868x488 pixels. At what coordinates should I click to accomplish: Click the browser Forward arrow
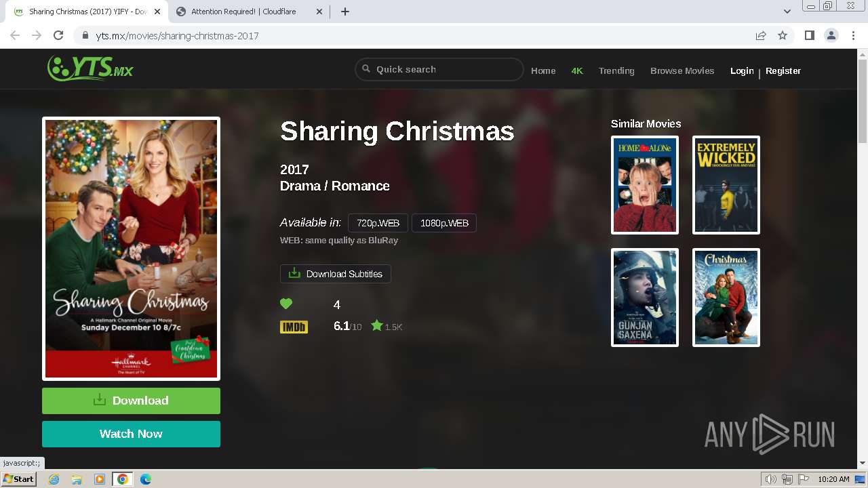(37, 35)
